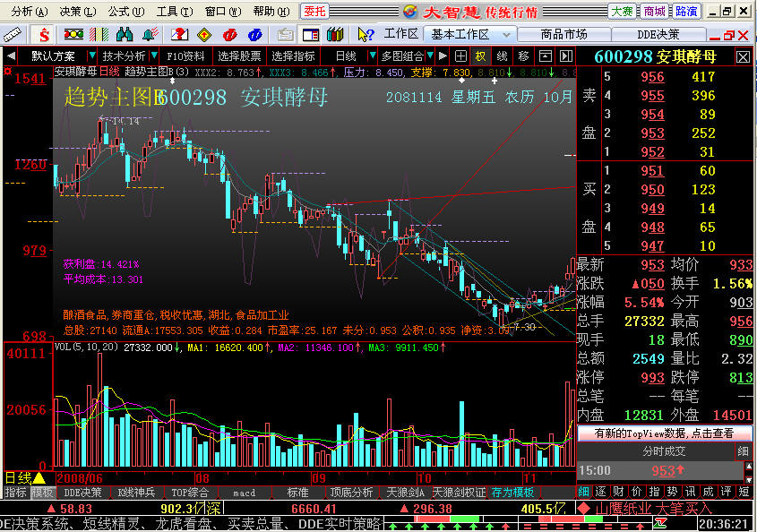Click the blue circular info icon
The height and width of the screenshot is (532, 757).
point(255,34)
